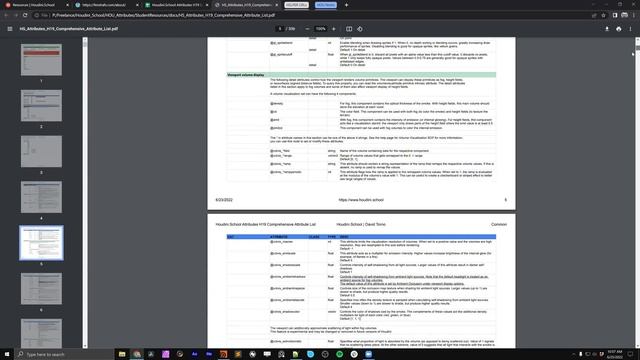Open Media Encoder from the taskbar
The image size is (640, 360).
(x=209, y=354)
